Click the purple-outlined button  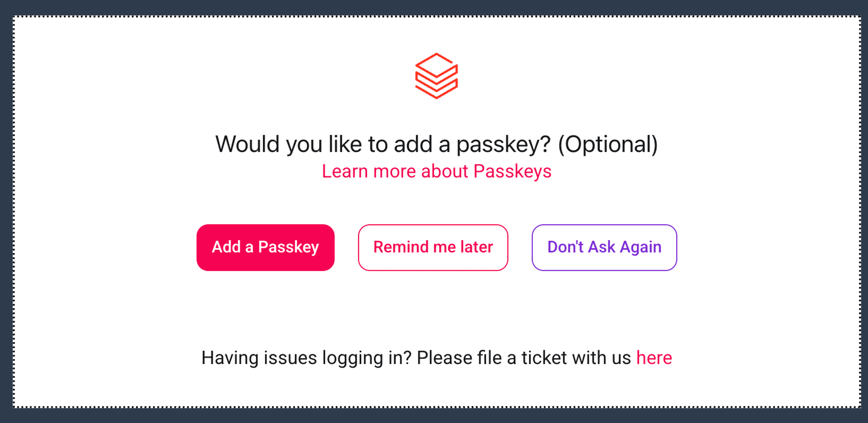click(x=604, y=247)
